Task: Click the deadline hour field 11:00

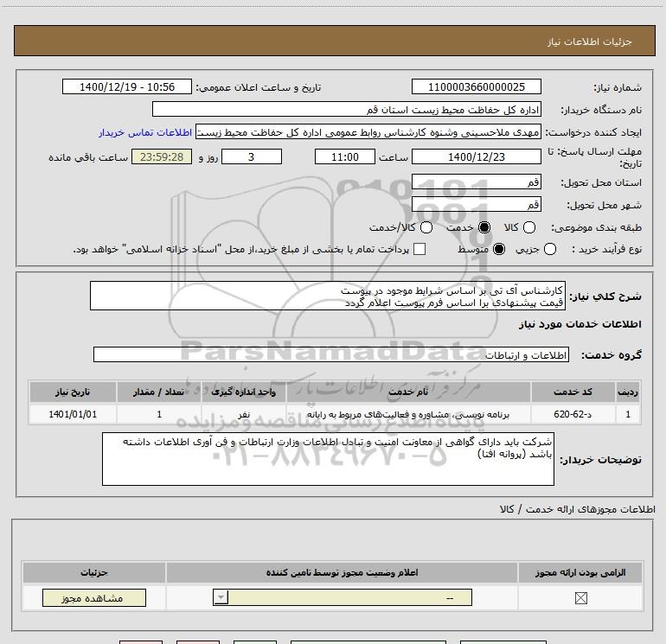Action: tap(345, 156)
